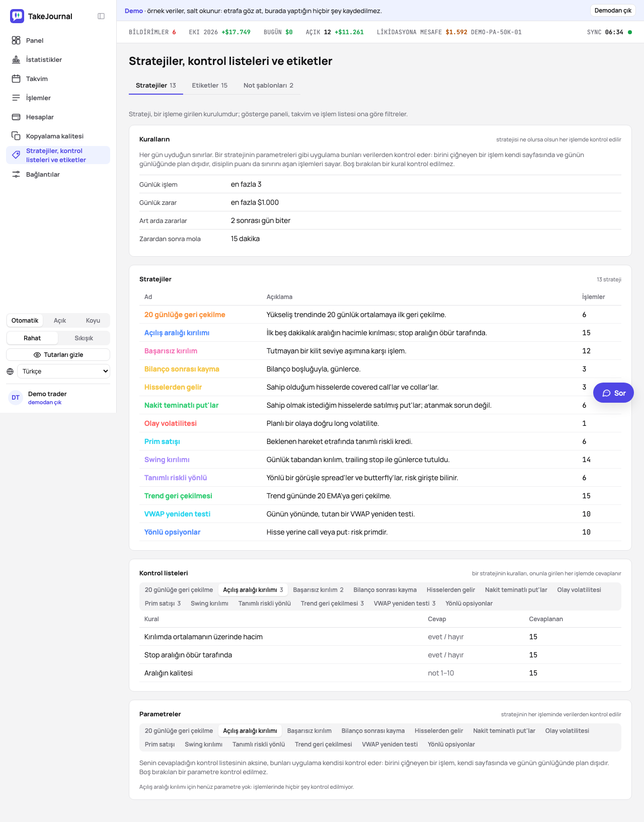Open the 20 günlüğe geri çekilme strategy
The width and height of the screenshot is (644, 822).
pyautogui.click(x=185, y=315)
